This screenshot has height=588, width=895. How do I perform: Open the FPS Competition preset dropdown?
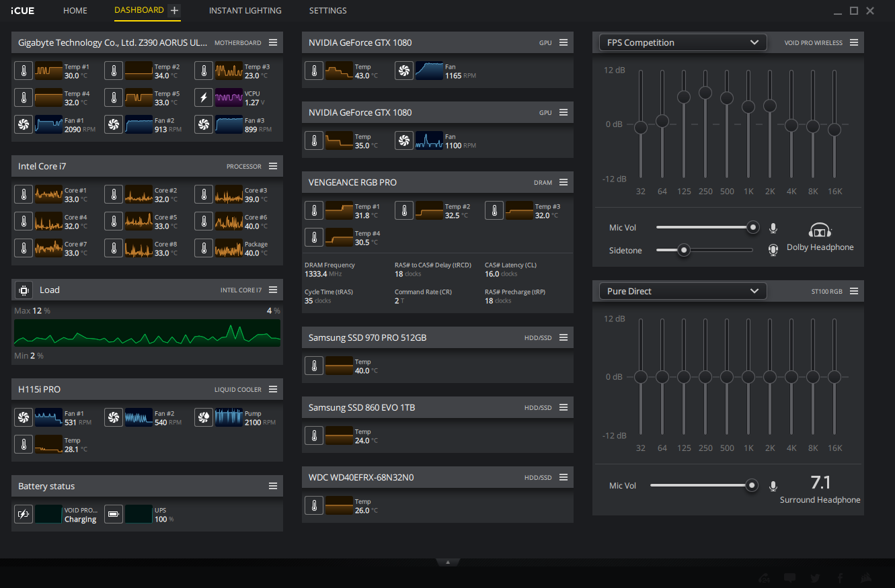click(x=683, y=42)
